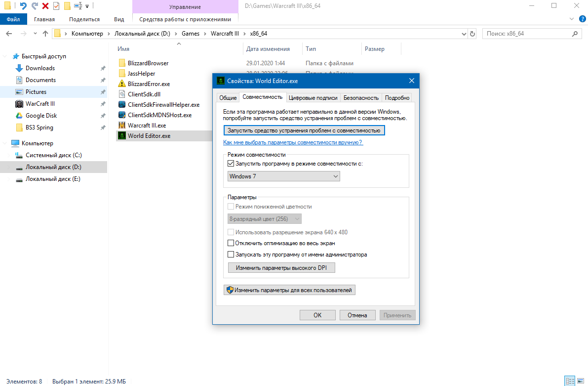Open the Главная ribbon tab
The image size is (588, 386).
click(x=44, y=19)
